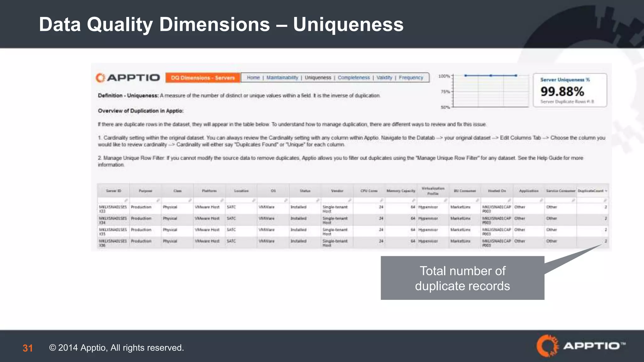Click filter icon under Vendor column
This screenshot has width=644, height=362.
click(x=350, y=200)
